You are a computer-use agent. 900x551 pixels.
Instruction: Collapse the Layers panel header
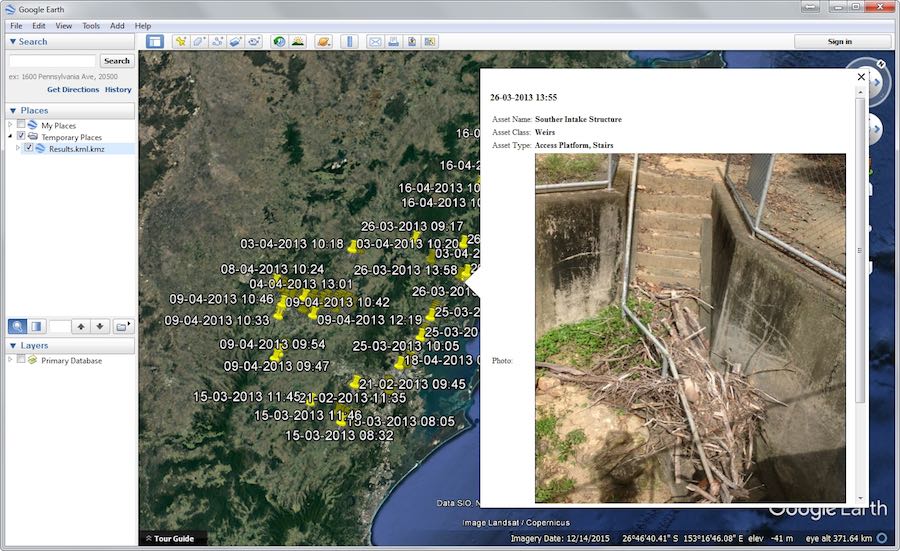pyautogui.click(x=70, y=346)
